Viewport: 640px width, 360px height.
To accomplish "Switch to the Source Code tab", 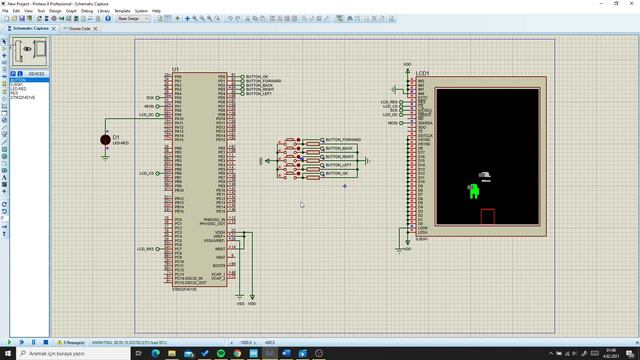I will [80, 29].
